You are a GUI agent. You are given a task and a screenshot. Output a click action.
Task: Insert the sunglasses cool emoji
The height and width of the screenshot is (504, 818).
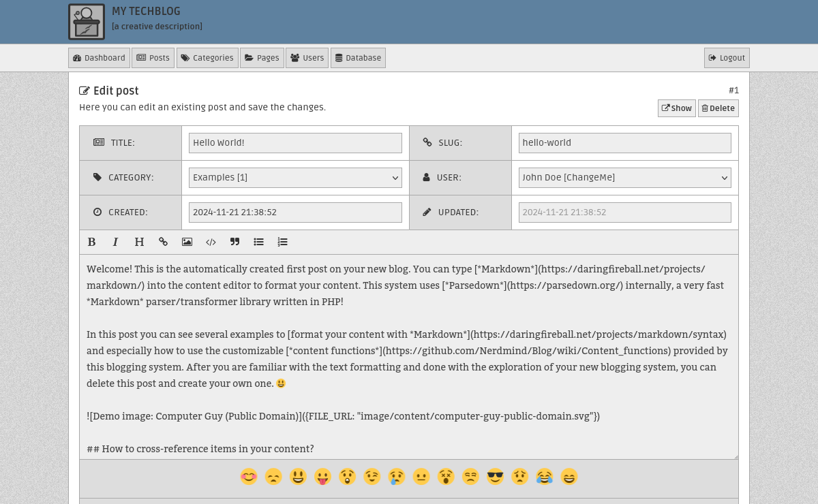(496, 477)
